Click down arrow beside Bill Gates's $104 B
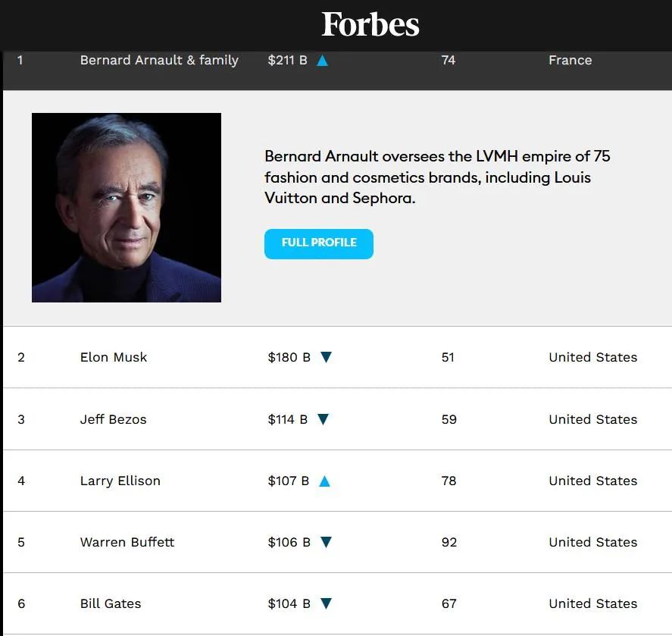This screenshot has width=672, height=636. [x=326, y=603]
